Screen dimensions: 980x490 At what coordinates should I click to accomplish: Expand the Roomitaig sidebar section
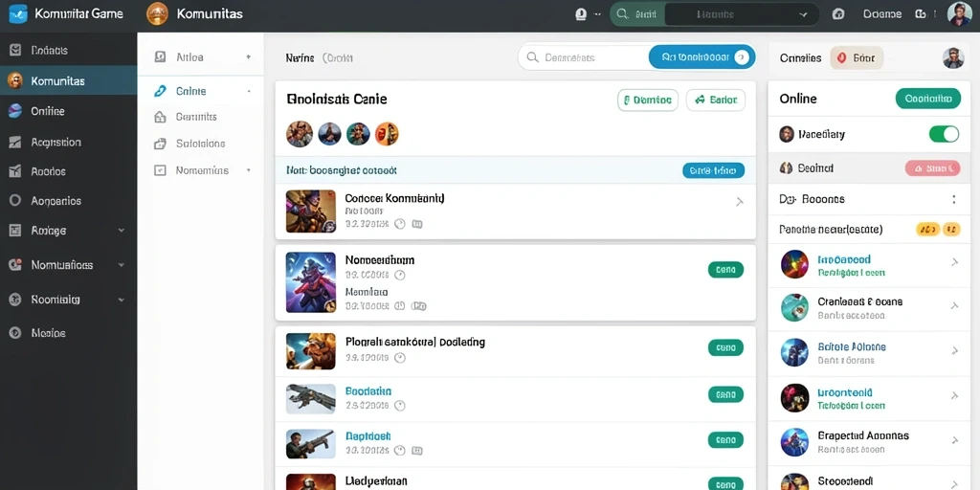(x=122, y=300)
